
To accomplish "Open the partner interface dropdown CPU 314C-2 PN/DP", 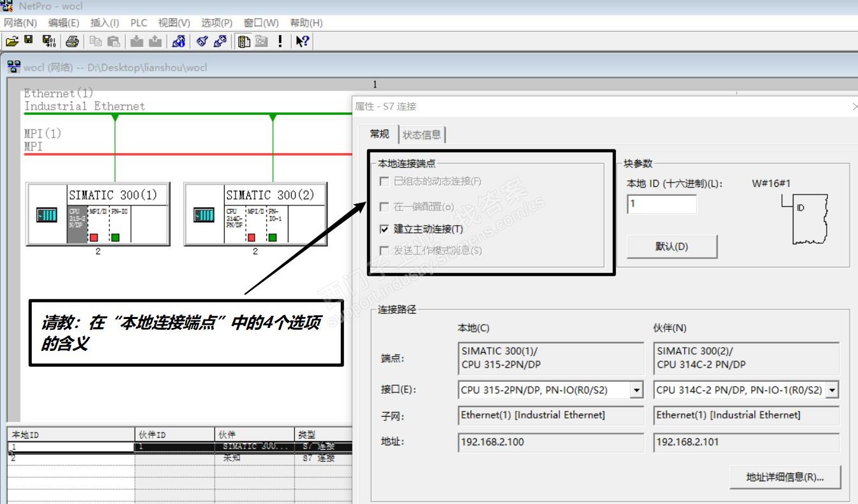I will pos(832,390).
